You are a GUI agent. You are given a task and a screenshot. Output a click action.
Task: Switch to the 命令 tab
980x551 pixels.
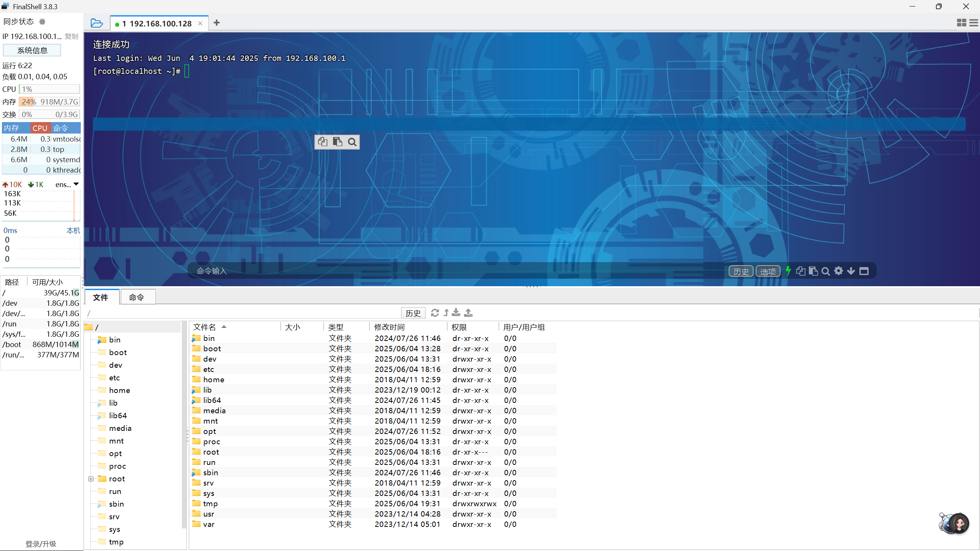click(x=136, y=297)
